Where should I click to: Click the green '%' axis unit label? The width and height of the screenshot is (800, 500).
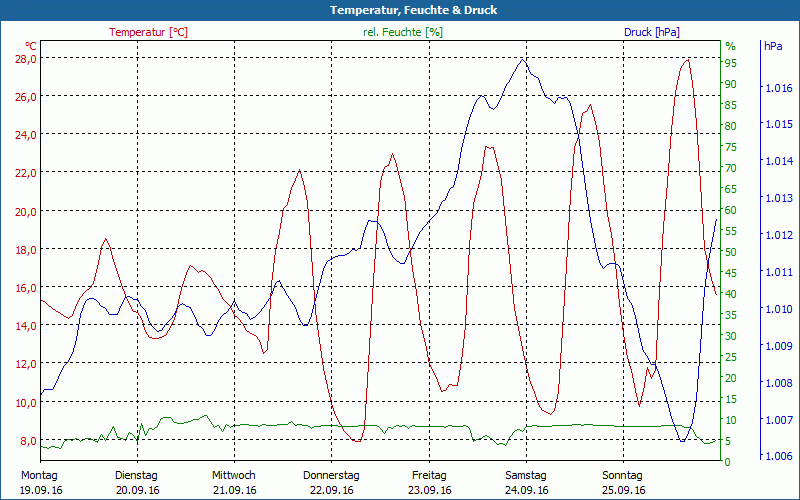[730, 46]
